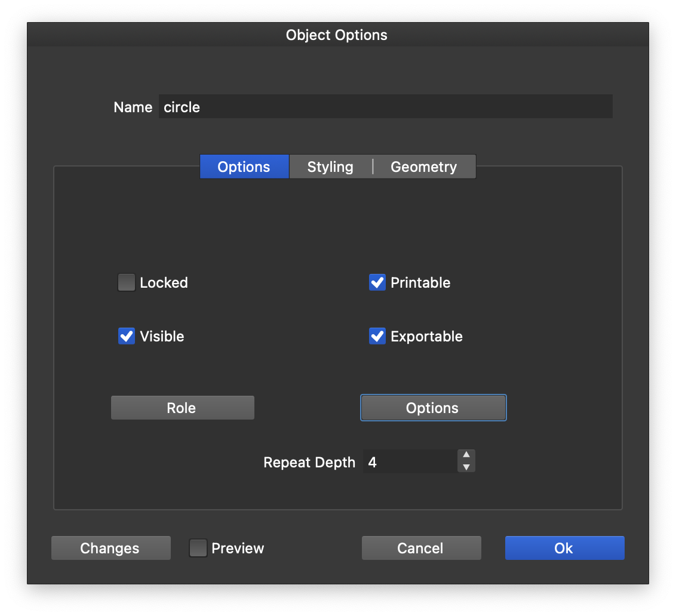Uncheck the Printable checkbox
676x616 pixels.
coord(377,282)
